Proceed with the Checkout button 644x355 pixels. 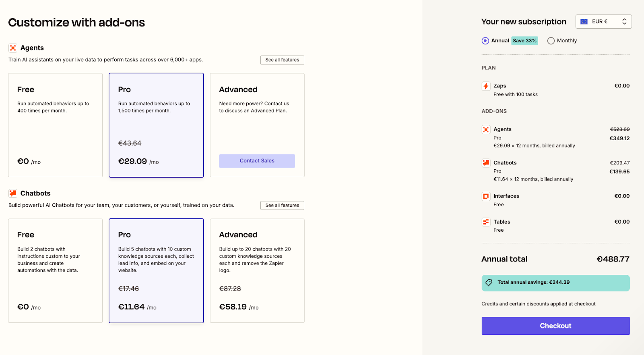[x=555, y=326]
